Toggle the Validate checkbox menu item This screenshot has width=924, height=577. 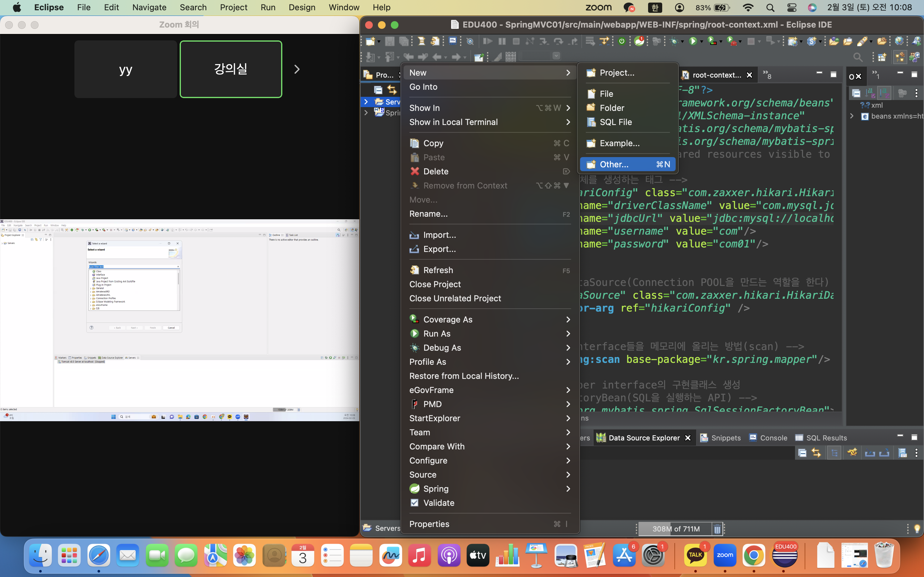(438, 503)
